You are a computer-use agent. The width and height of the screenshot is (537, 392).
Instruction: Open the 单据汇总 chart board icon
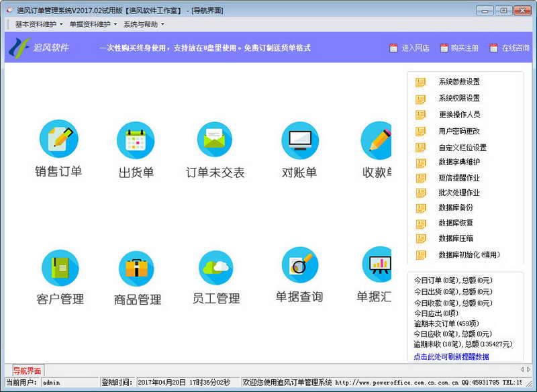coord(377,264)
